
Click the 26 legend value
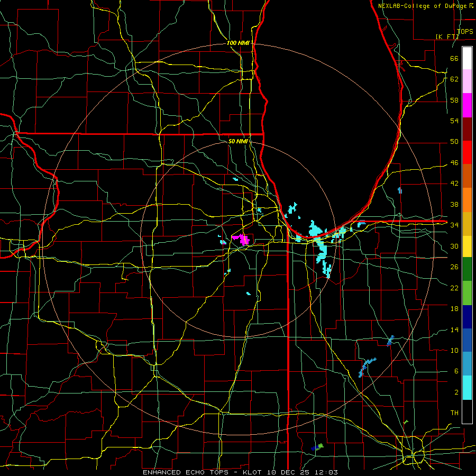click(x=454, y=267)
